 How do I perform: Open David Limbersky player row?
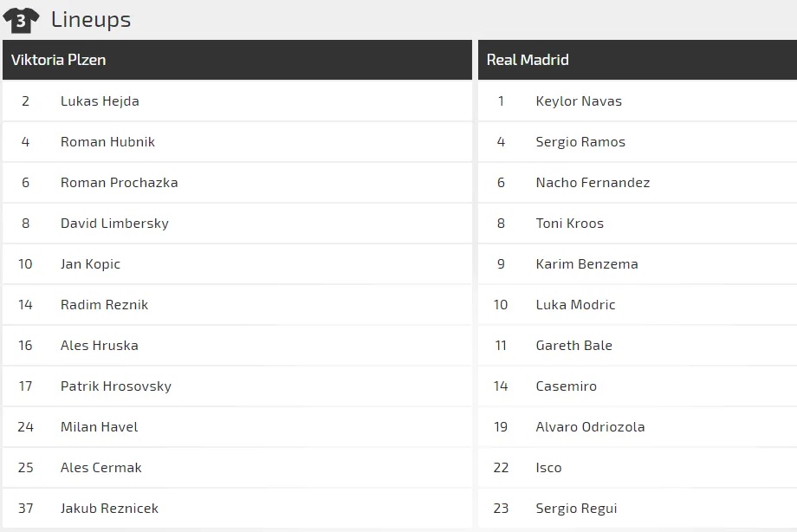pos(114,224)
